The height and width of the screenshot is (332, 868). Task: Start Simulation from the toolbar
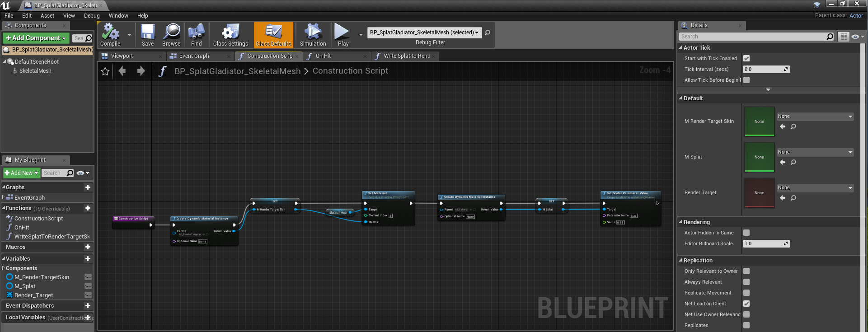coord(313,35)
